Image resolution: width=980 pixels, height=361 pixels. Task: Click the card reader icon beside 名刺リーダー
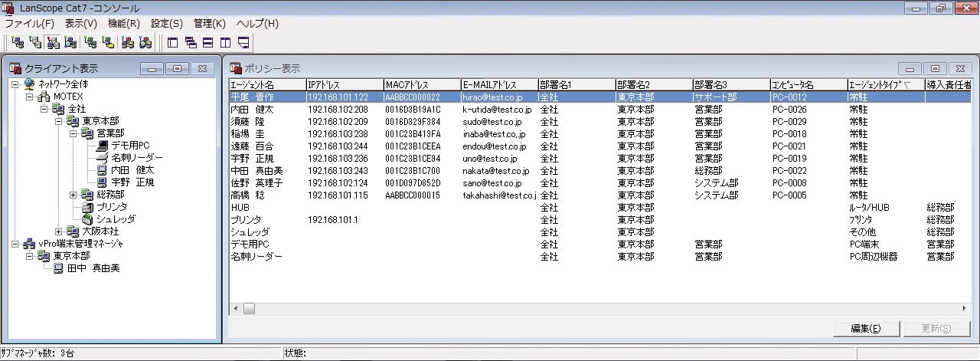click(x=102, y=158)
